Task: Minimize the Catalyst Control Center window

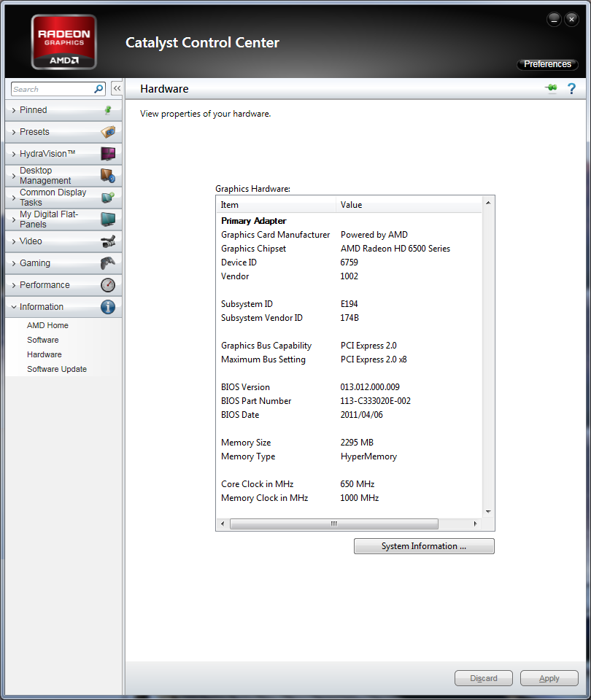Action: click(x=554, y=20)
